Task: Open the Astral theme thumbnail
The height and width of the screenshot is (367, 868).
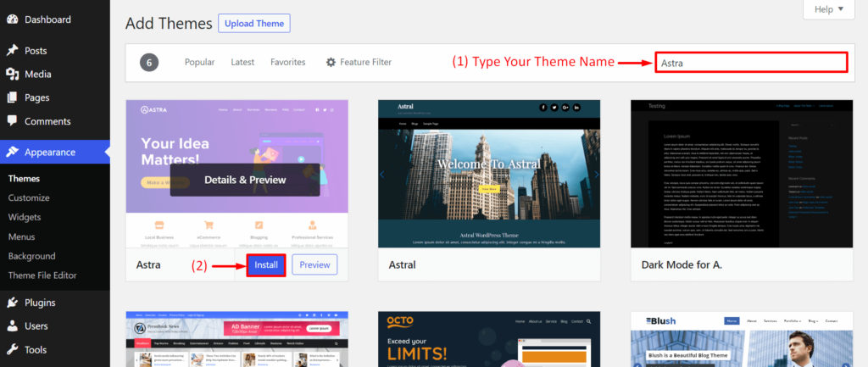Action: tap(489, 174)
